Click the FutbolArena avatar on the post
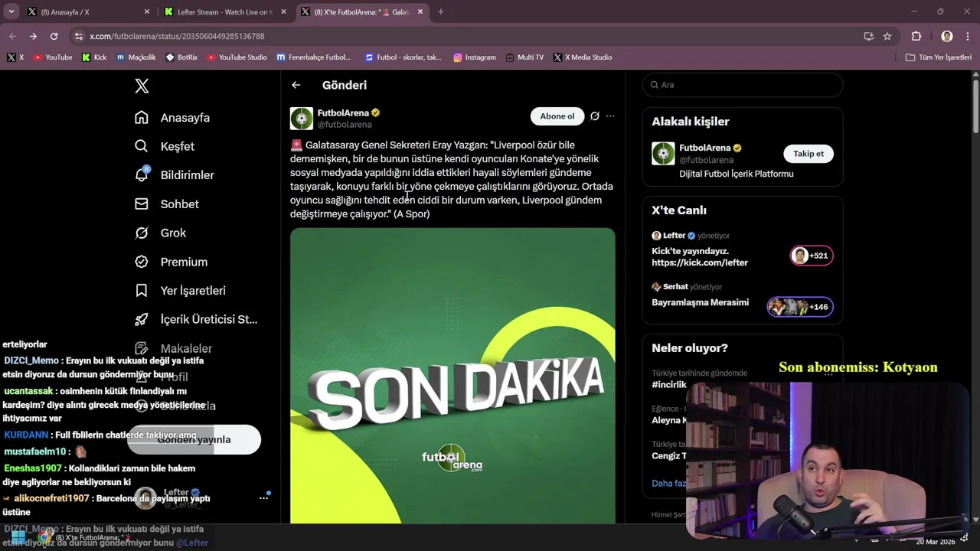 (x=302, y=119)
